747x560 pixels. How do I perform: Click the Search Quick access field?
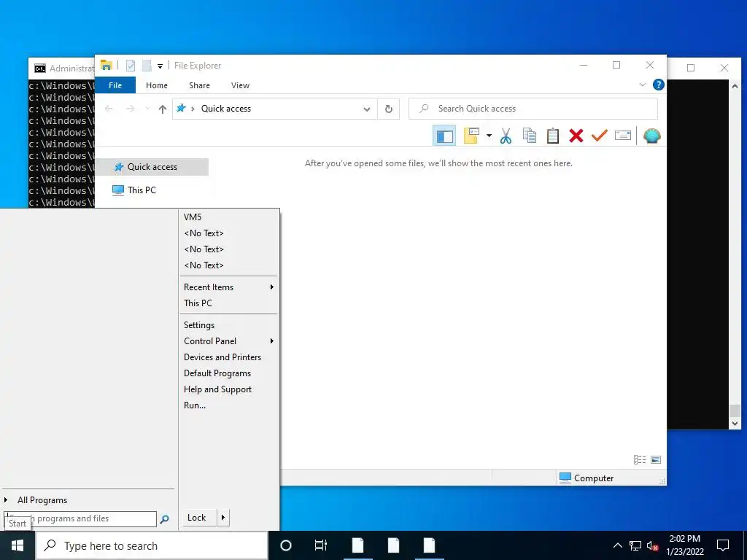coord(533,109)
